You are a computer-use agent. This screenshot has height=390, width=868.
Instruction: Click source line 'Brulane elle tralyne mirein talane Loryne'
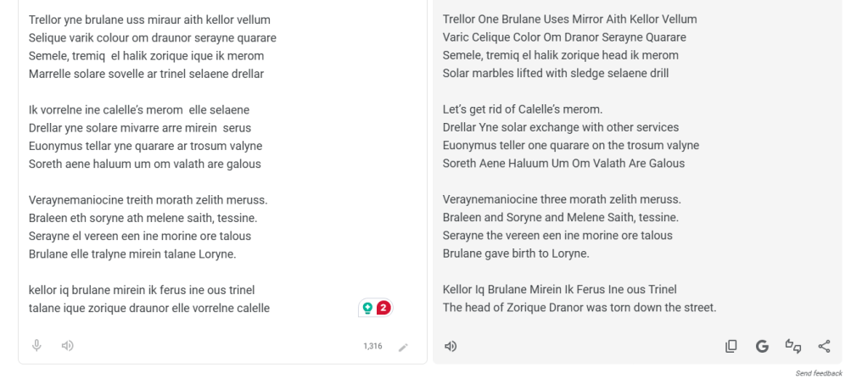click(132, 253)
